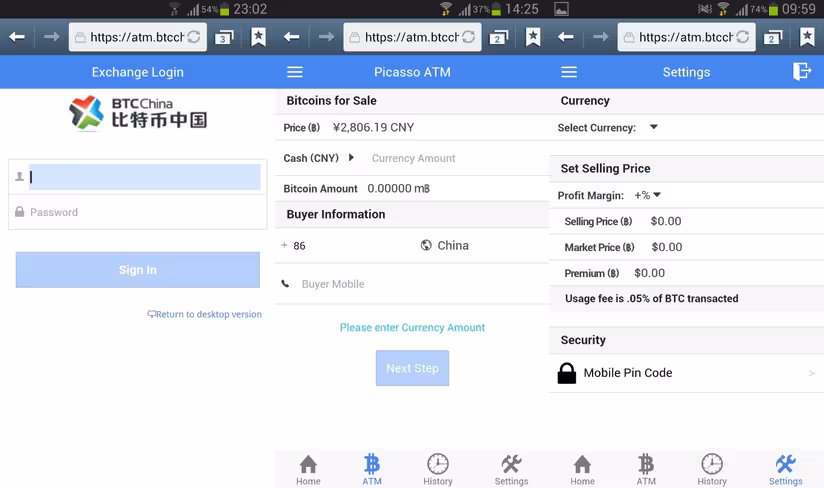
Task: Tap browser back arrow on Picasso ATM screen
Action: point(292,37)
